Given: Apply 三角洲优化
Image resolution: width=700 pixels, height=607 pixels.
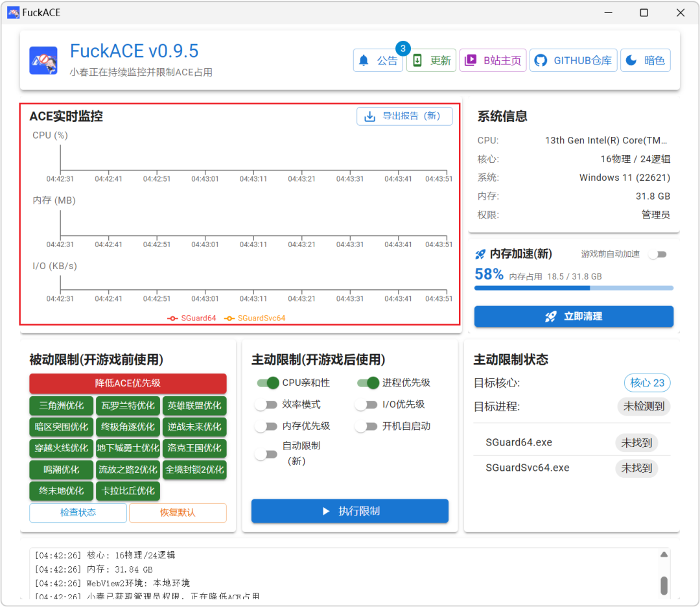Looking at the screenshot, I should (x=61, y=405).
